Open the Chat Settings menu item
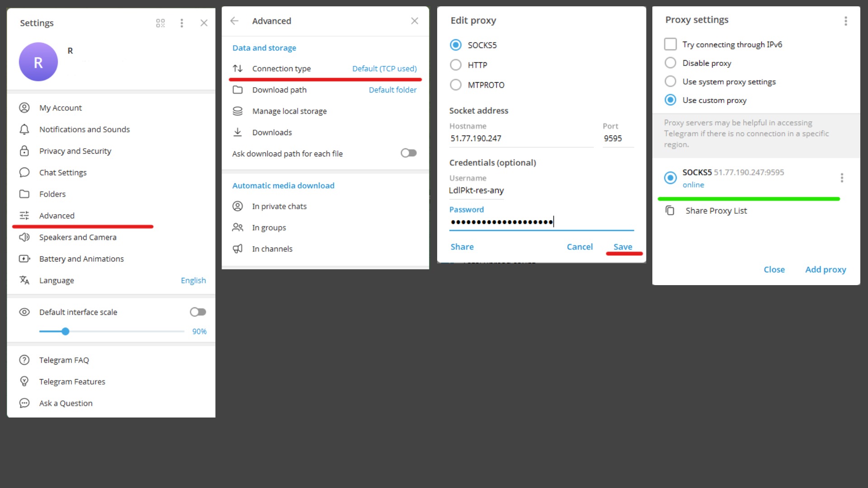Viewport: 868px width, 488px height. coord(63,173)
